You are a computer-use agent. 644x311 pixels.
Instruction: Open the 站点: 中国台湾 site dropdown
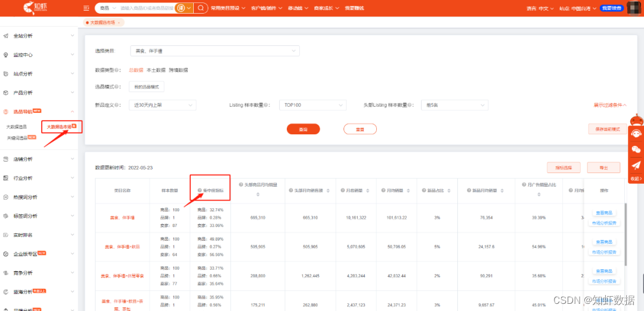click(577, 8)
